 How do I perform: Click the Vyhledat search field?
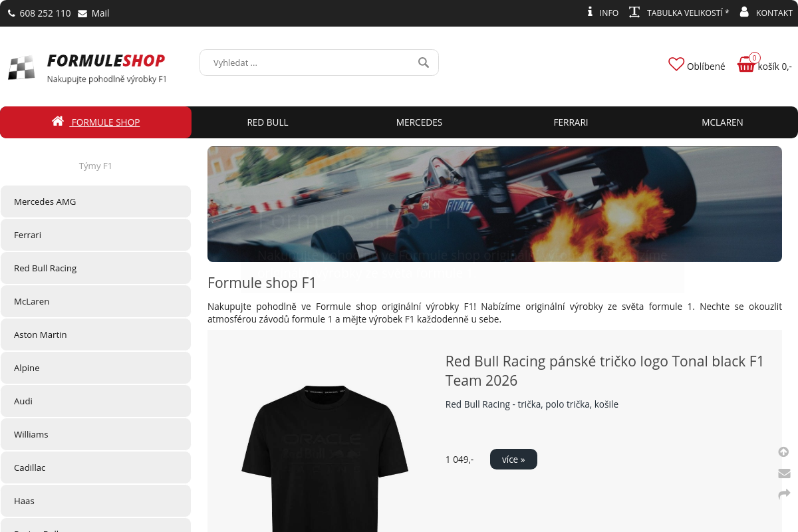[x=319, y=63]
